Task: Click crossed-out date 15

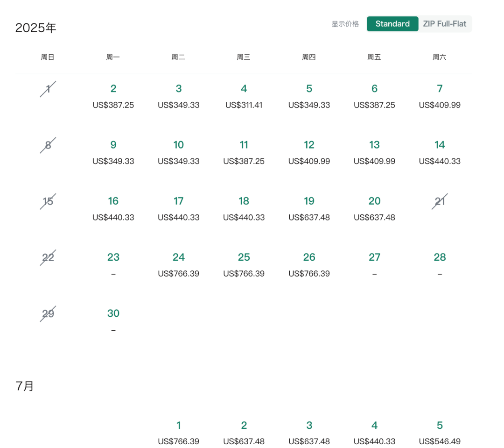Action: click(48, 201)
